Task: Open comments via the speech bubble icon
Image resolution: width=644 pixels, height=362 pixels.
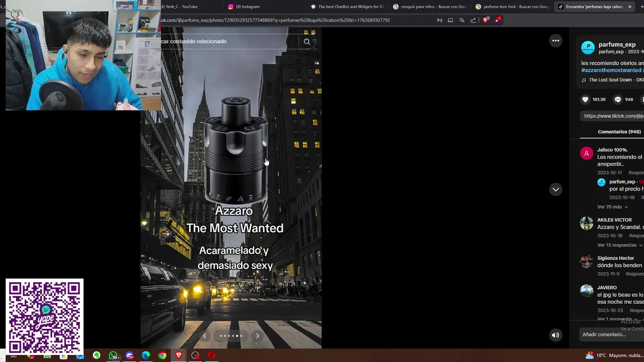Action: 618,100
